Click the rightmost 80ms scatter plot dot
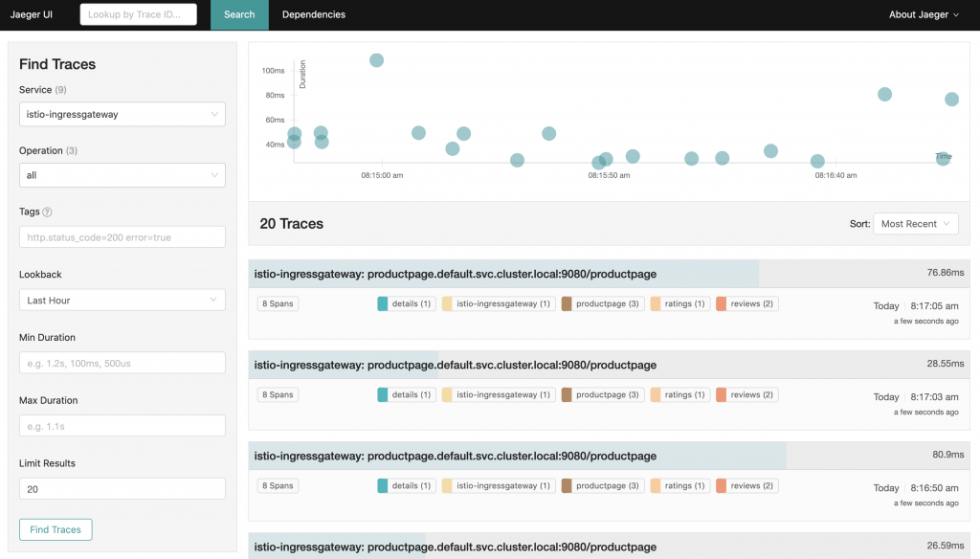 coord(952,99)
